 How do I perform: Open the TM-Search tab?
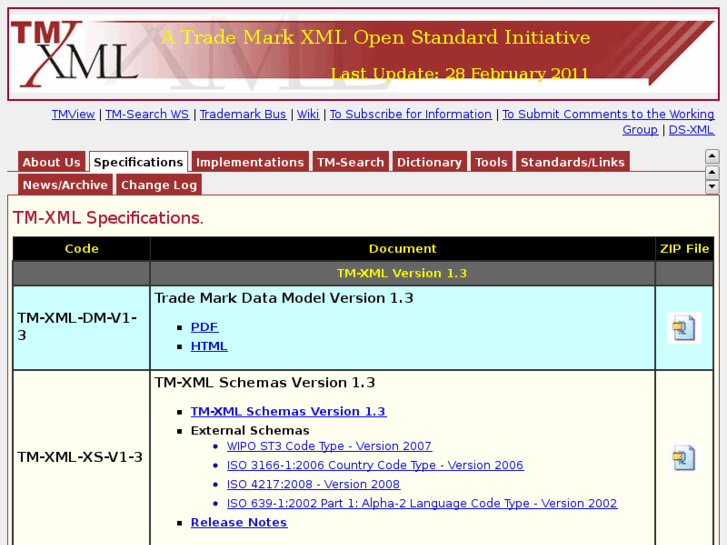pos(351,162)
